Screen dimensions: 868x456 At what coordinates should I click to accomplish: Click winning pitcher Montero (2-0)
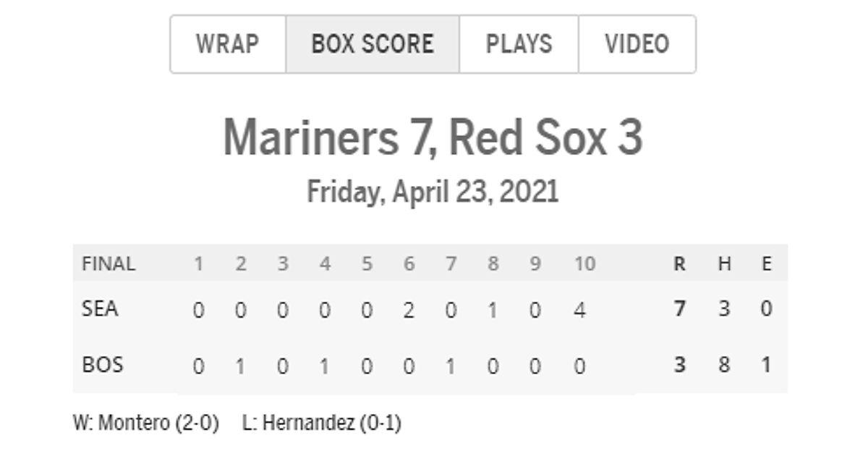pyautogui.click(x=146, y=423)
